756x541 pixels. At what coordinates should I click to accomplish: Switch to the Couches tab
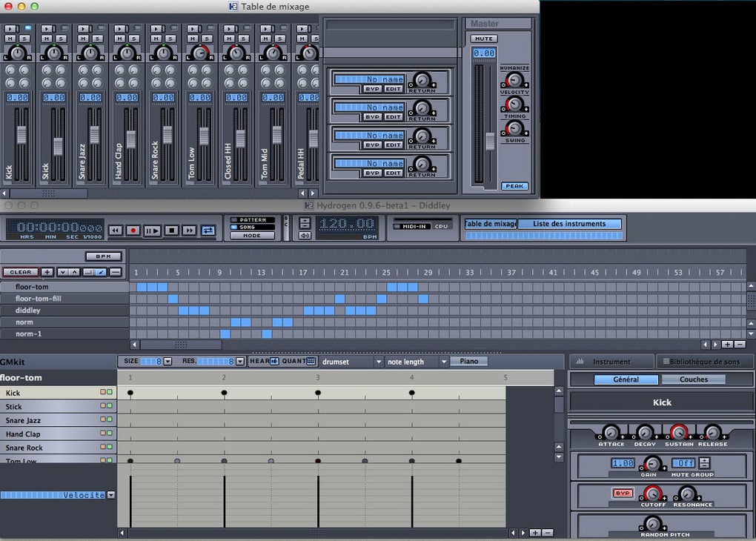[x=693, y=379]
